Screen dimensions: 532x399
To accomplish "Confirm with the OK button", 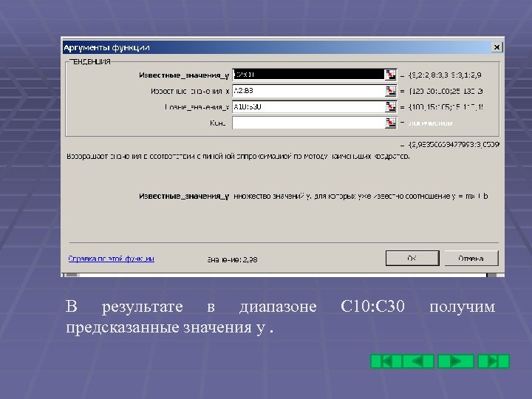I will click(412, 259).
